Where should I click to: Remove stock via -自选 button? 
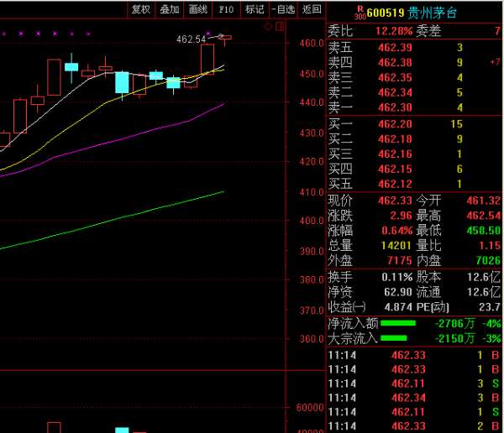click(284, 9)
